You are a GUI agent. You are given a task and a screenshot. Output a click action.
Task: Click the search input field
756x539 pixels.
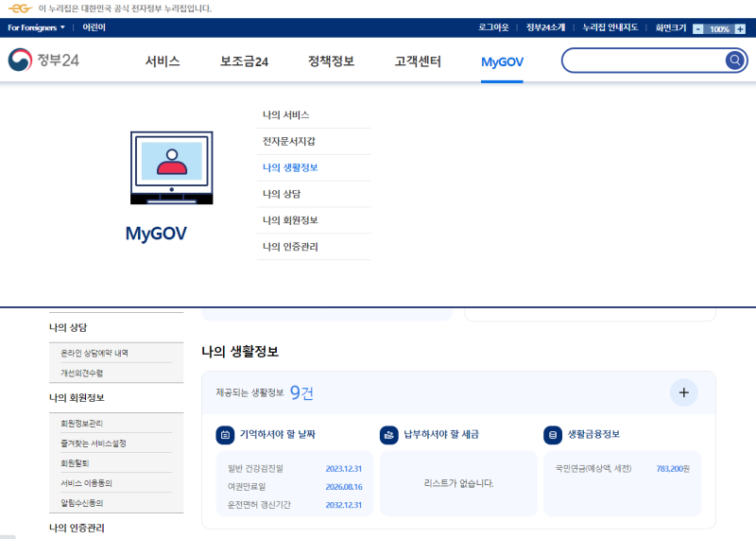click(644, 61)
